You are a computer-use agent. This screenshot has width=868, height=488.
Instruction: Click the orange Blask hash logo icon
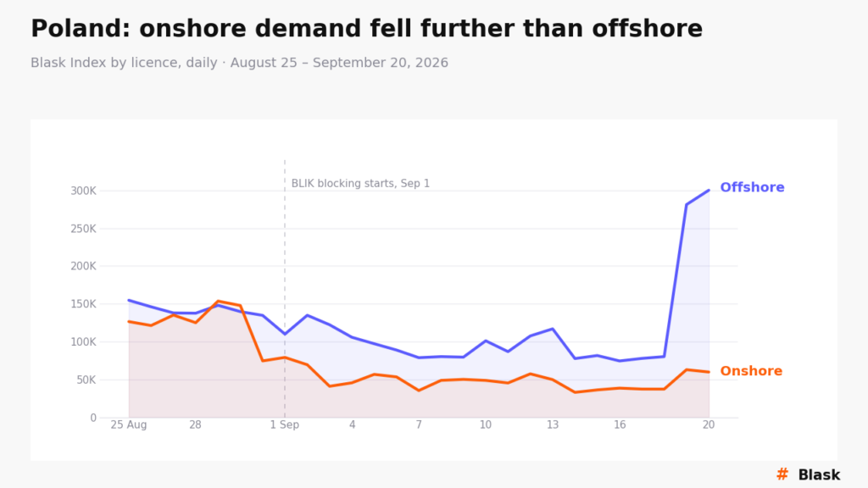click(782, 474)
